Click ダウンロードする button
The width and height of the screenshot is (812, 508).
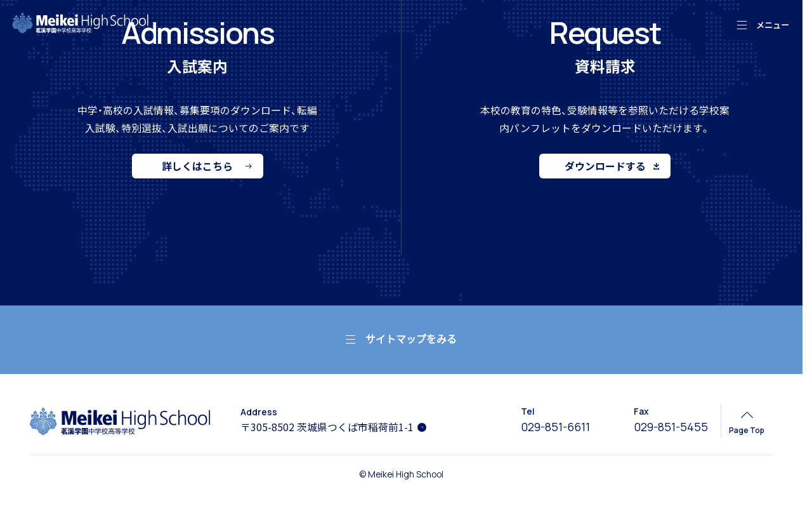tap(605, 166)
